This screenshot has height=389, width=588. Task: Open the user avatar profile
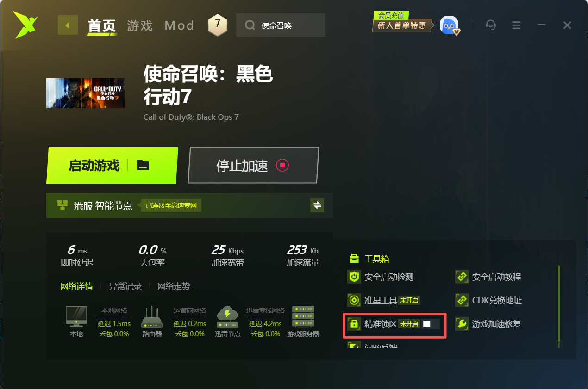[449, 25]
